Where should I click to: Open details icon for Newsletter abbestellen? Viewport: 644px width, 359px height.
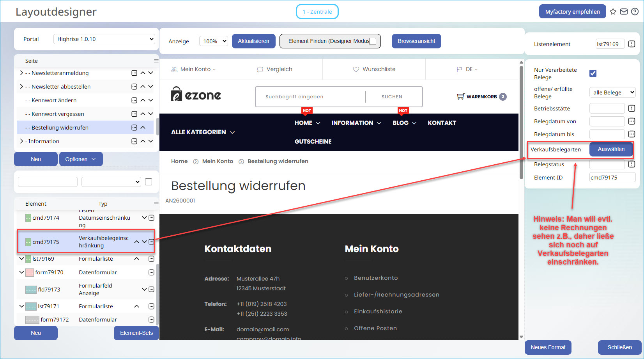pyautogui.click(x=134, y=87)
